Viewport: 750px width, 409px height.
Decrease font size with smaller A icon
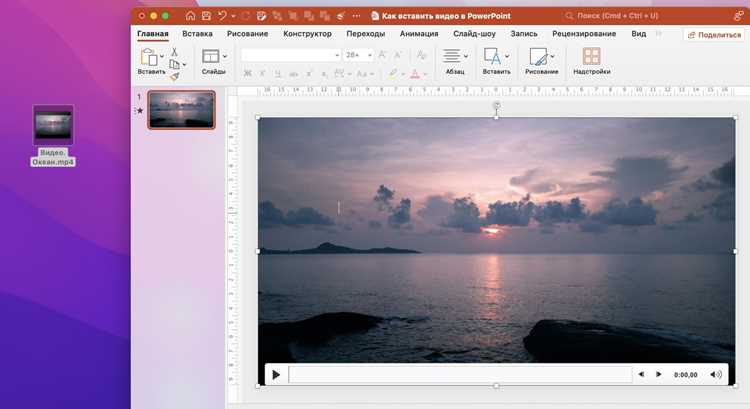pos(399,55)
